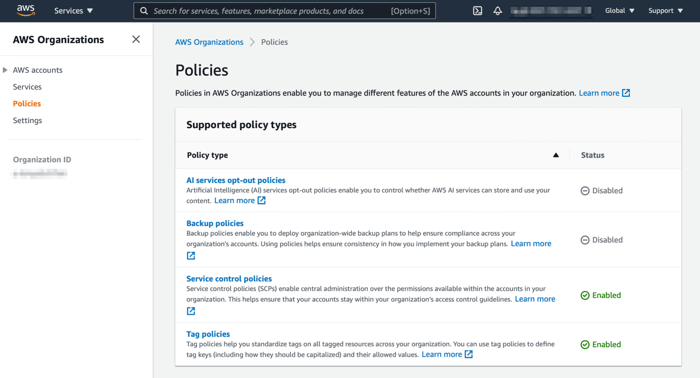
Task: Click the large Policies page heading
Action: (201, 70)
